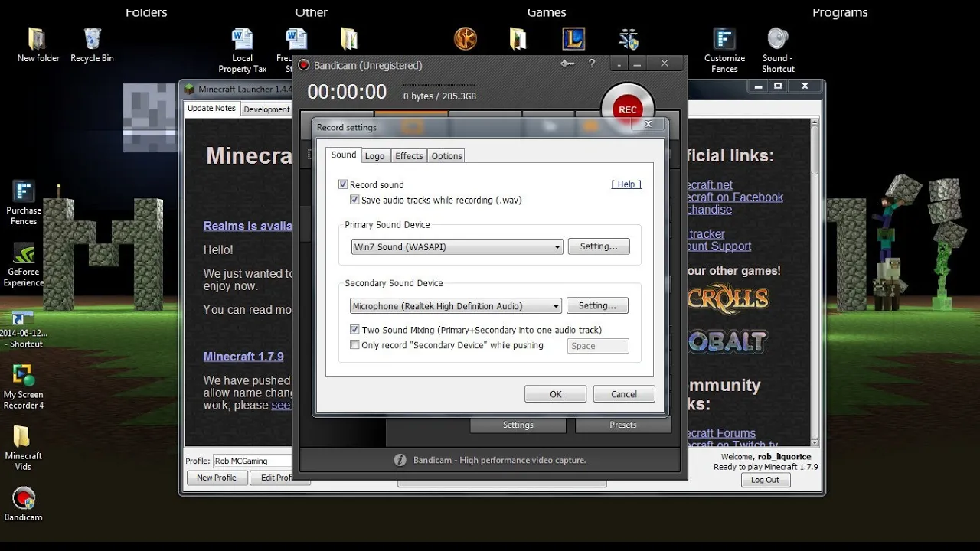Open the Account Support link

pyautogui.click(x=720, y=246)
